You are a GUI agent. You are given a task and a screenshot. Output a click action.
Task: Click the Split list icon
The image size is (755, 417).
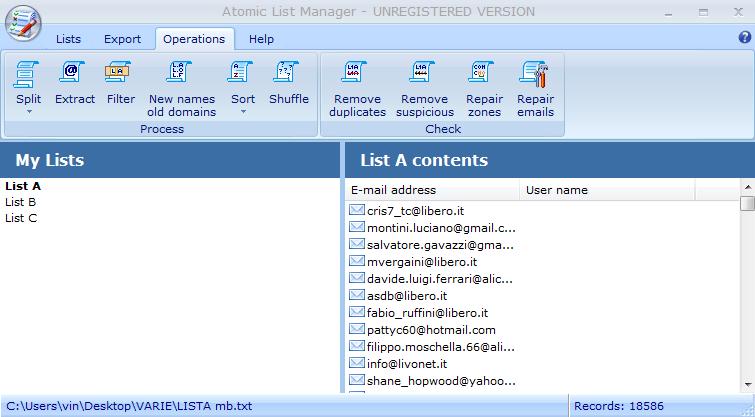[x=27, y=75]
